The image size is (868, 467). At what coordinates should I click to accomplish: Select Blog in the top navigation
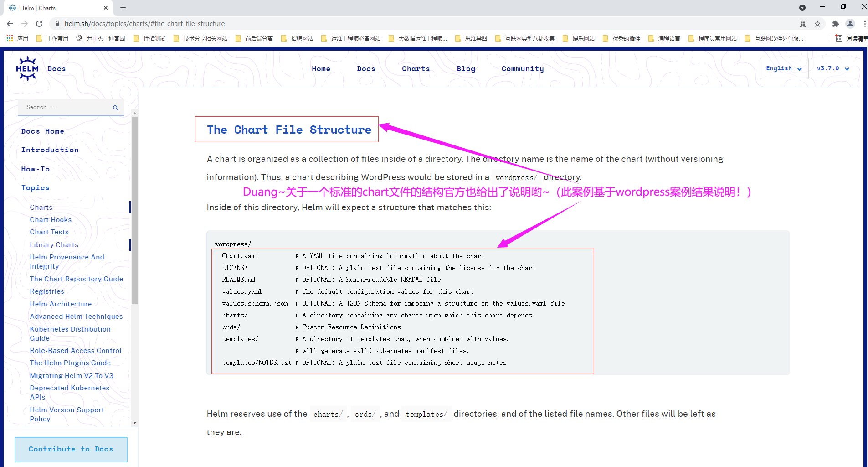[x=466, y=69]
